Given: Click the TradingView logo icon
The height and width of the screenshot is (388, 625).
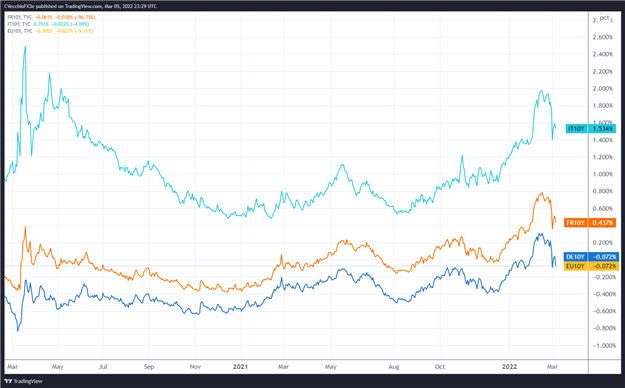Looking at the screenshot, I should [x=9, y=381].
